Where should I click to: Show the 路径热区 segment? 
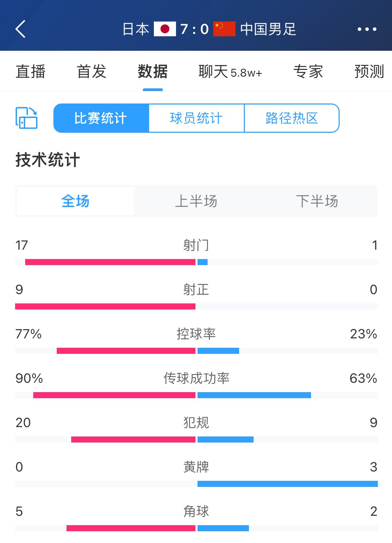point(292,118)
